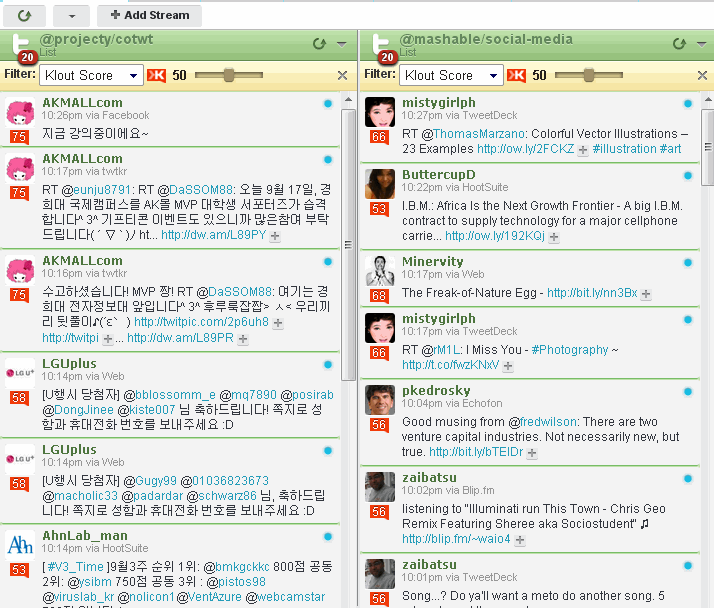714x608 pixels.
Task: Open the dw.am/L89PR link
Action: [x=180, y=338]
